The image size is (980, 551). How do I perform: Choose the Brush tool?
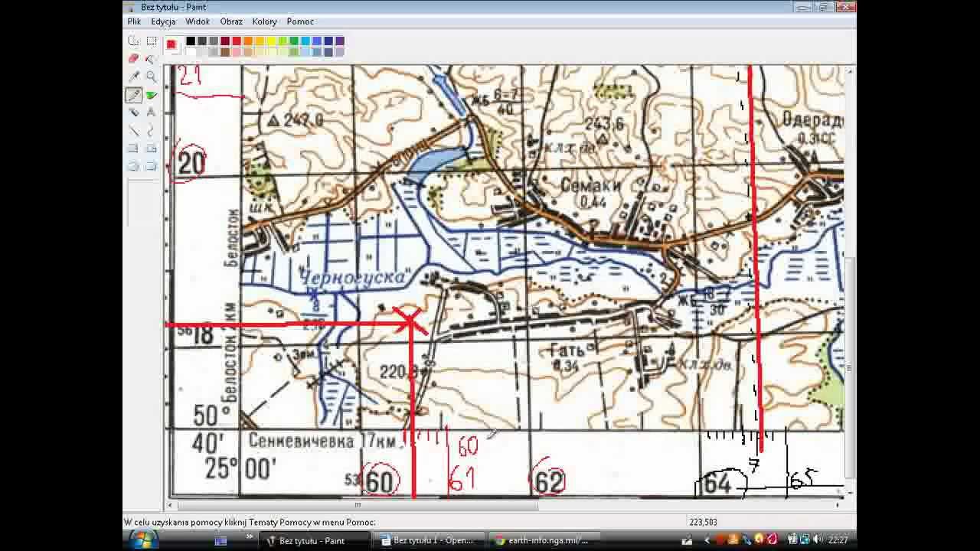152,95
